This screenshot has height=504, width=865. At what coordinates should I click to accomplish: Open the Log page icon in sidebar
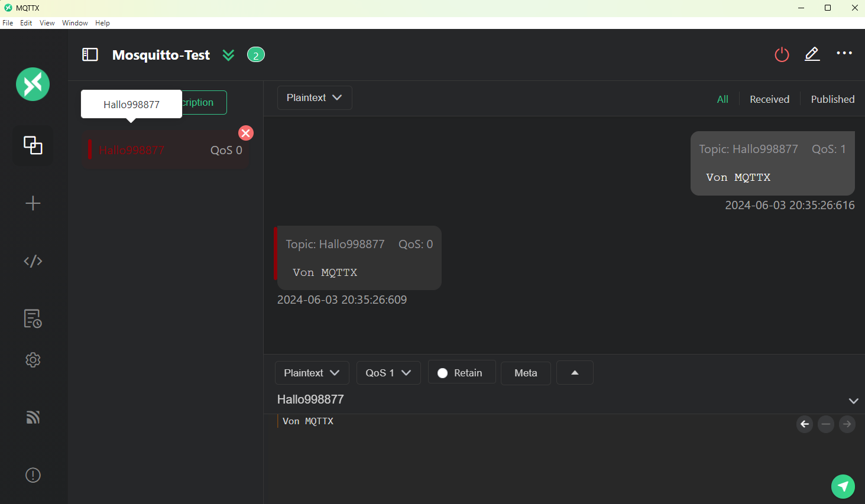click(33, 318)
